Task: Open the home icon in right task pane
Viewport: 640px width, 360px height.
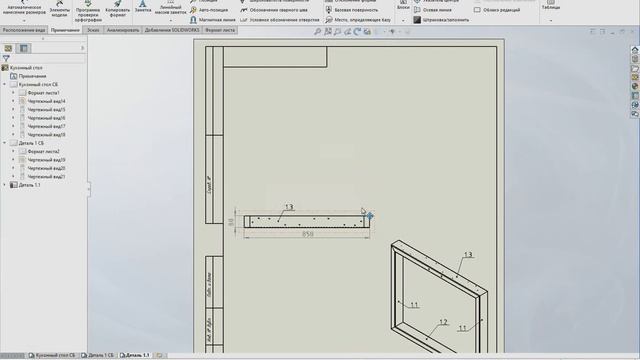Action: point(635,50)
